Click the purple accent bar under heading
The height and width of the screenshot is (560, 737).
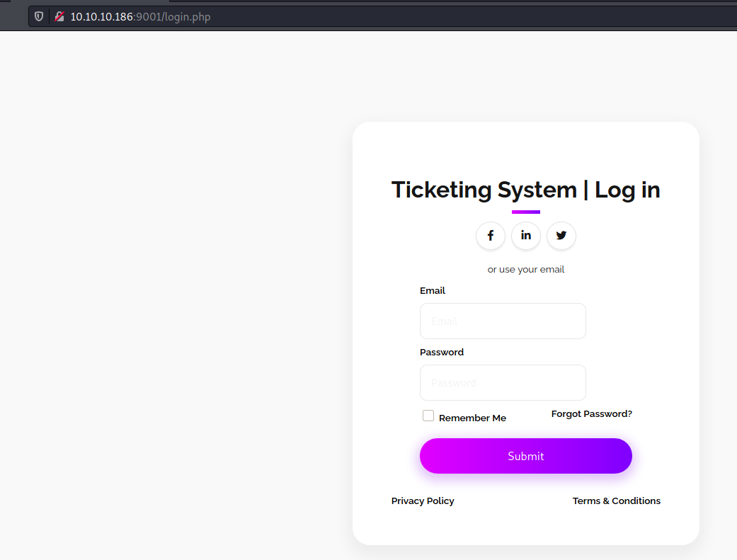(x=525, y=212)
